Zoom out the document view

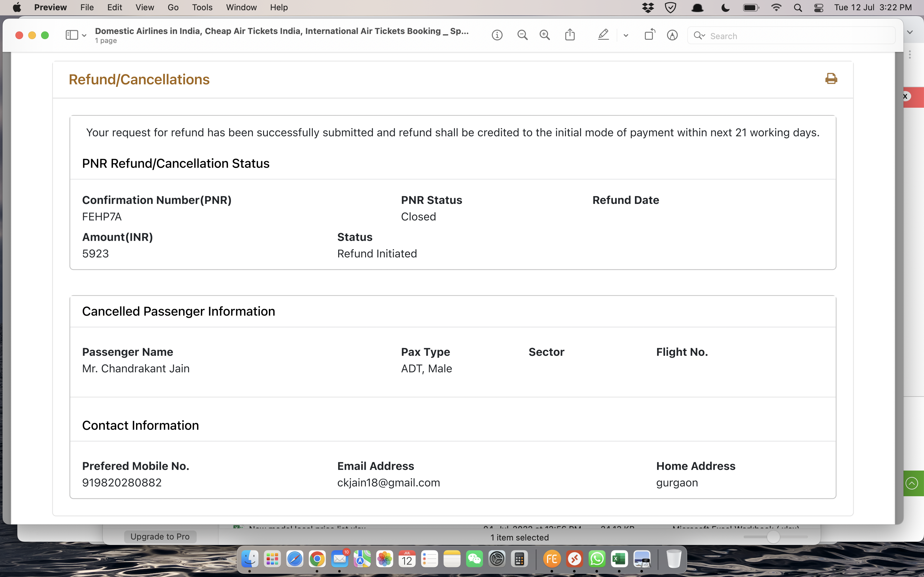point(522,35)
